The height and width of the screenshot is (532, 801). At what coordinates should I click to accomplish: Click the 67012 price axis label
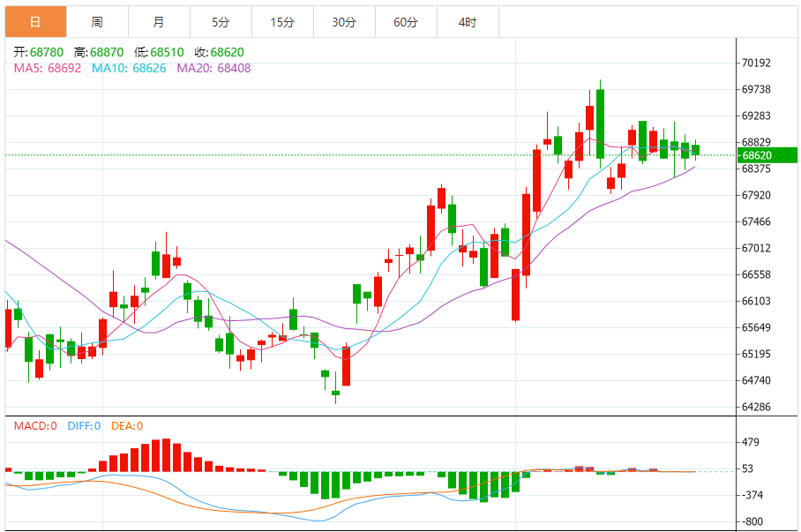[x=756, y=249]
